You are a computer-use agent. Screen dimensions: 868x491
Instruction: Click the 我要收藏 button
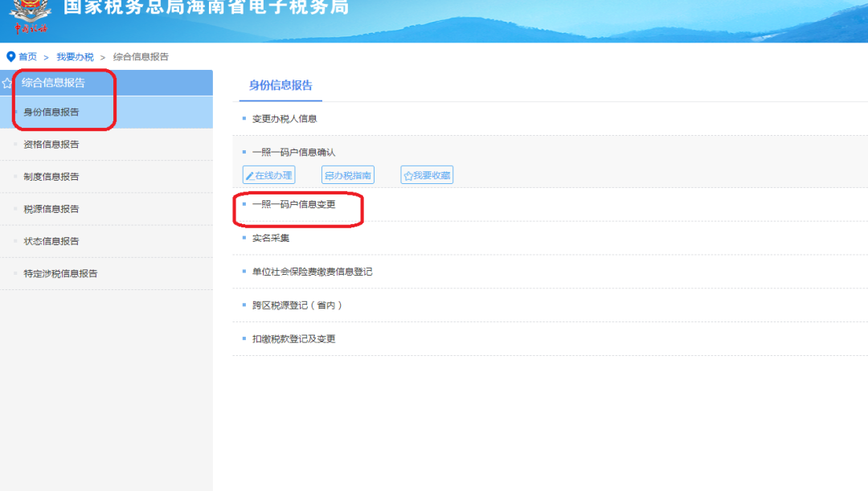427,175
